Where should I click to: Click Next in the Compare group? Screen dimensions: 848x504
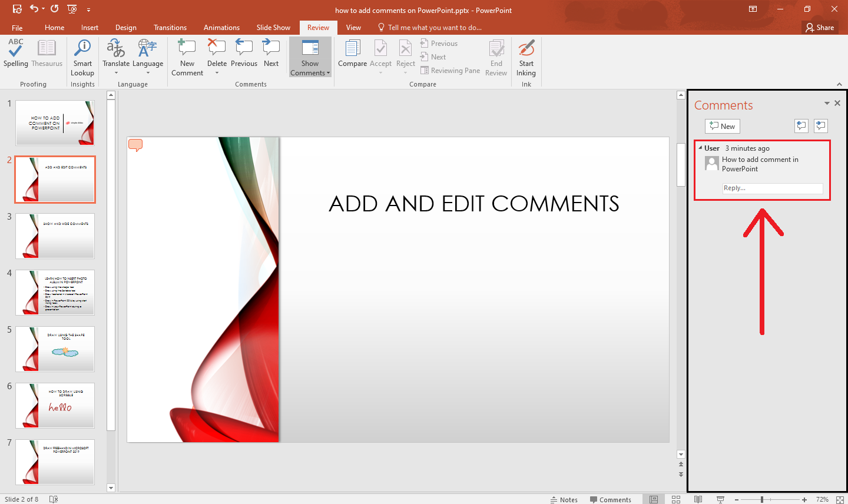point(433,57)
